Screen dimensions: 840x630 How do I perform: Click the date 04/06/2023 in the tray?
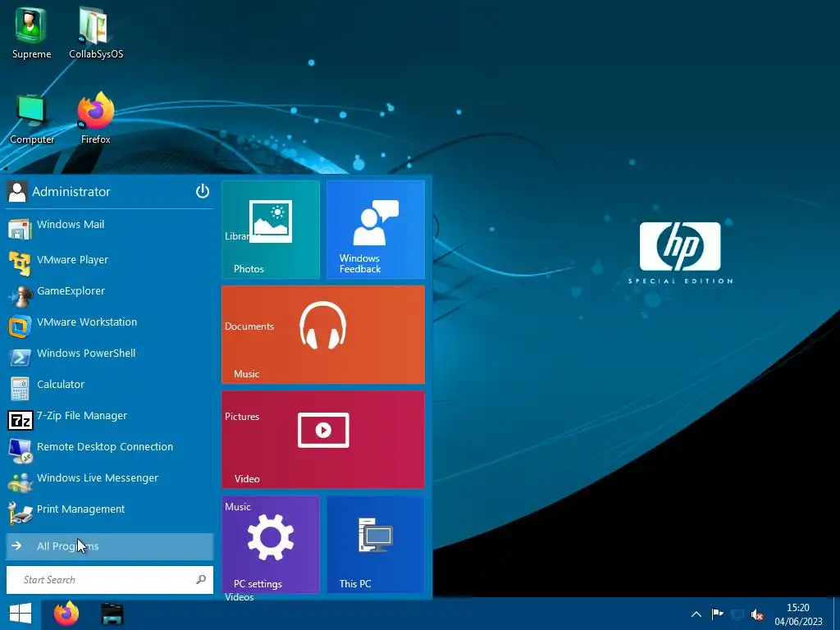pyautogui.click(x=798, y=622)
